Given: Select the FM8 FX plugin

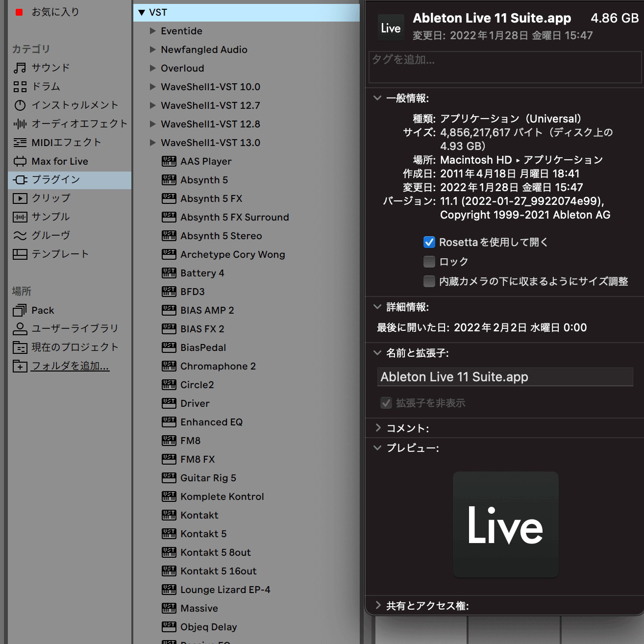Looking at the screenshot, I should [198, 459].
